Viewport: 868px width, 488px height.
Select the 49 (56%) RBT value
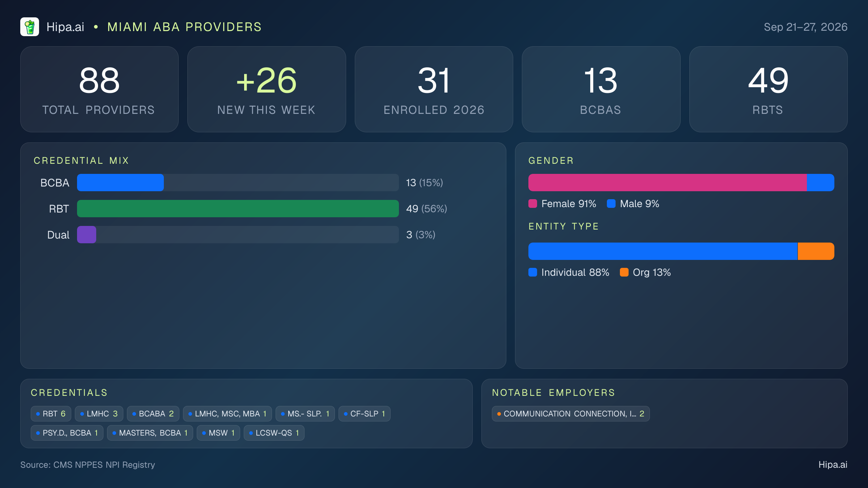click(426, 209)
